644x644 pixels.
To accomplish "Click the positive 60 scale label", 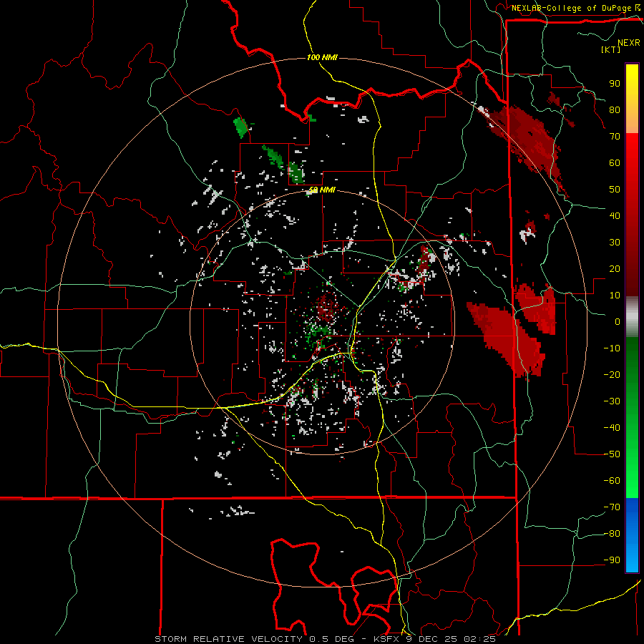I will click(x=615, y=162).
